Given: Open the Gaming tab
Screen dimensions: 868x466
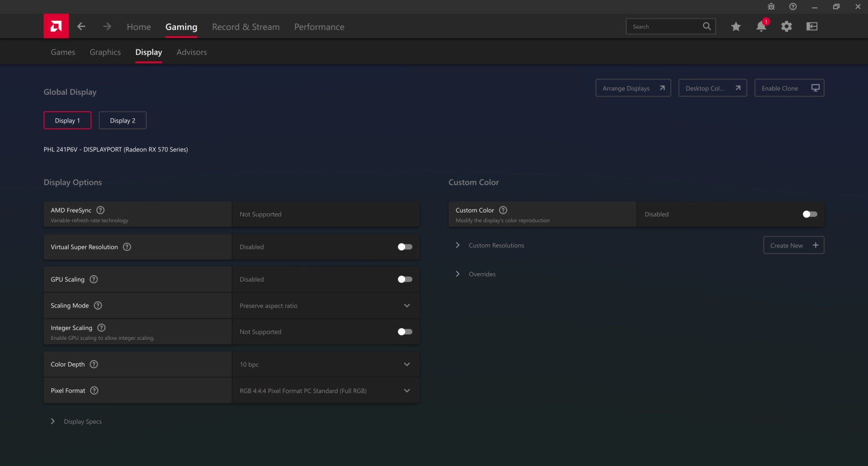Looking at the screenshot, I should pyautogui.click(x=181, y=27).
